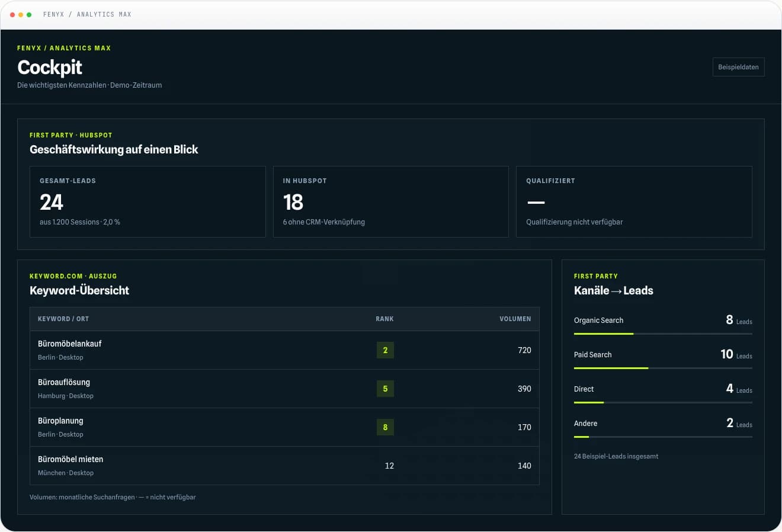Click the Paid Search channel label

pos(592,355)
